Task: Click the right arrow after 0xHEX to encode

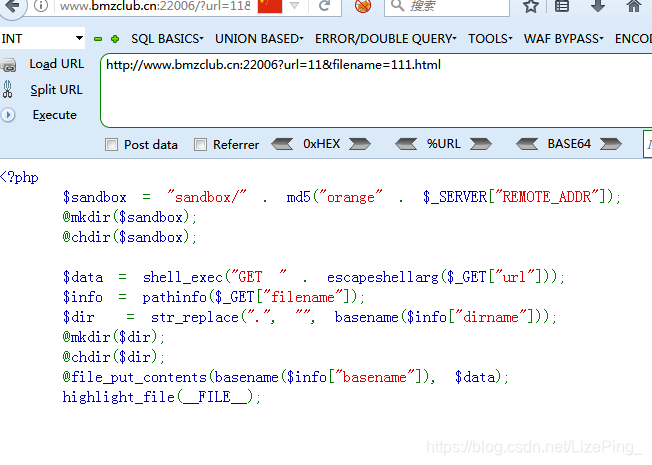Action: pyautogui.click(x=360, y=144)
